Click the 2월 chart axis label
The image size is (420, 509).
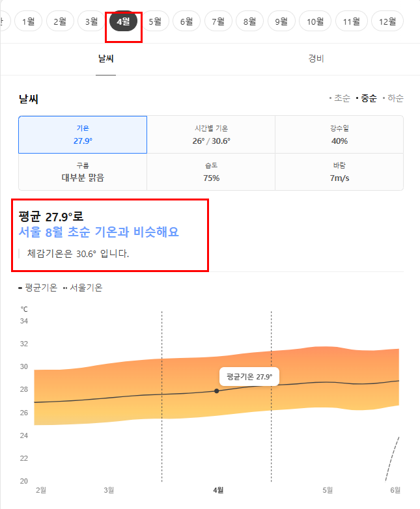(x=41, y=490)
